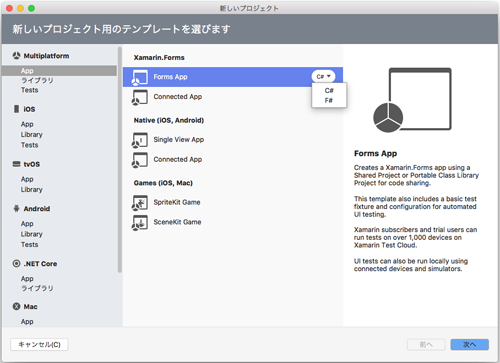Click the Forms App title in description

(375, 154)
